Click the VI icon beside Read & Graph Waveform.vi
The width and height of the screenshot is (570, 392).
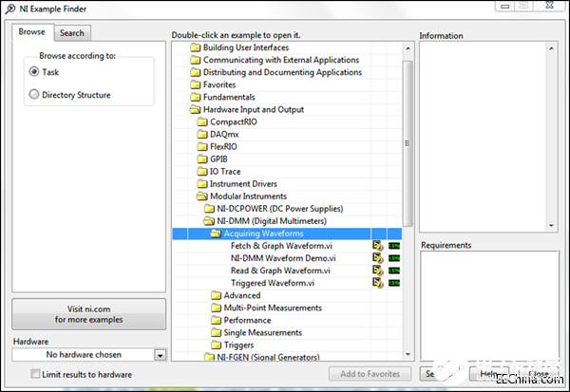click(x=378, y=271)
